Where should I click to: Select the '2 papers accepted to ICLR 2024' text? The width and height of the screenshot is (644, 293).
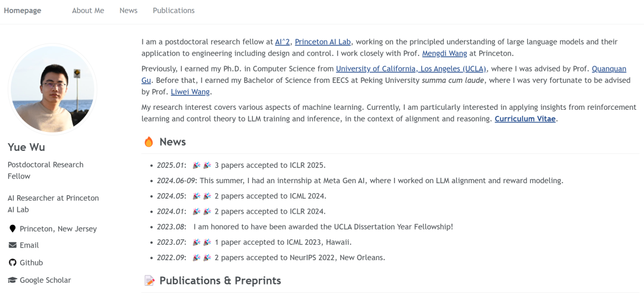point(270,212)
